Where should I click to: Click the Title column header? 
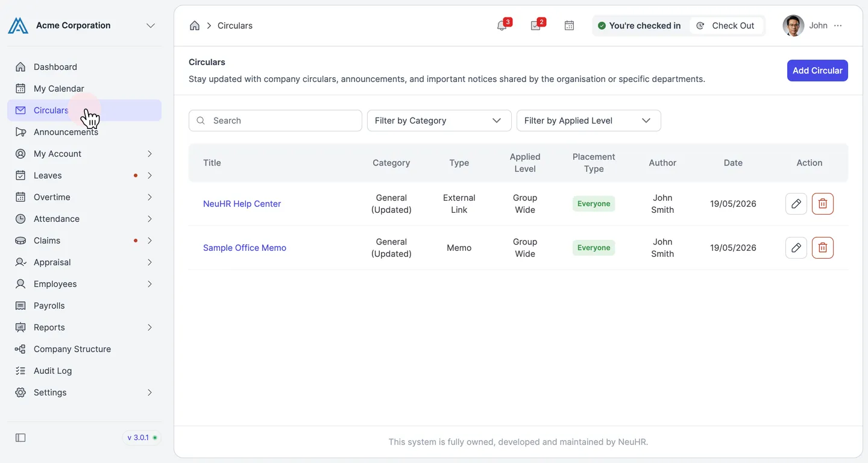click(212, 163)
